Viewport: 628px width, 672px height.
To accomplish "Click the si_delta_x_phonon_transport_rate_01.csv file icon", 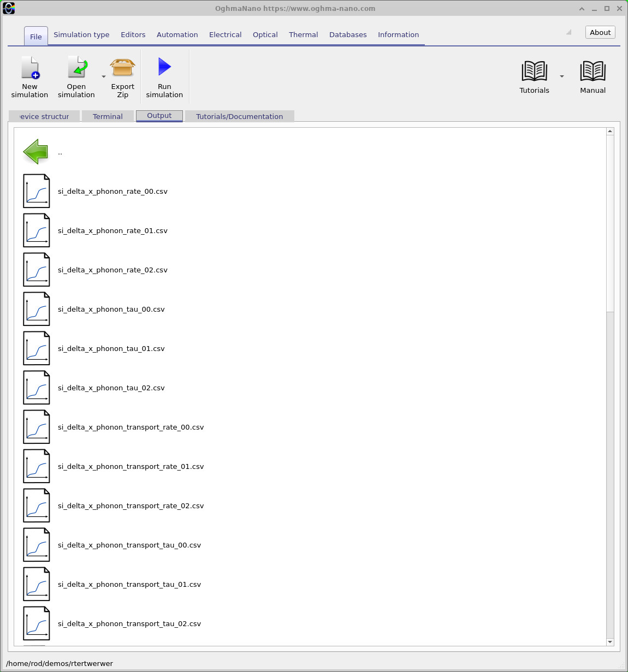I will coord(37,466).
